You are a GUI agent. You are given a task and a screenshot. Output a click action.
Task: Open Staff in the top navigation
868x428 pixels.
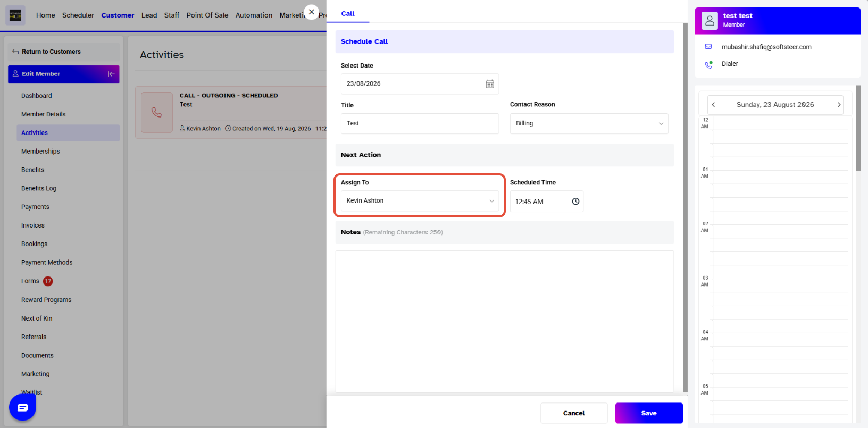pyautogui.click(x=172, y=15)
